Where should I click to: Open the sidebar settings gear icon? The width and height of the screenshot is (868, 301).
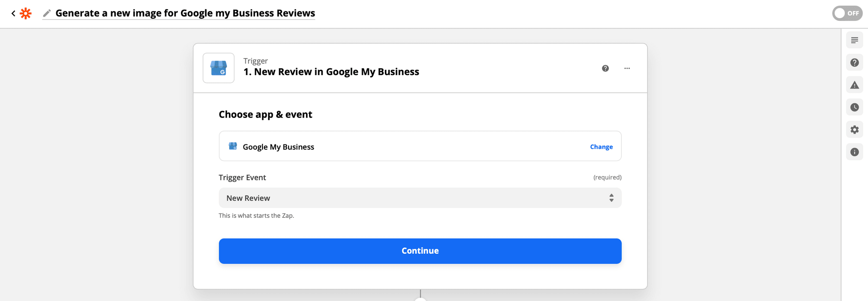pyautogui.click(x=855, y=130)
